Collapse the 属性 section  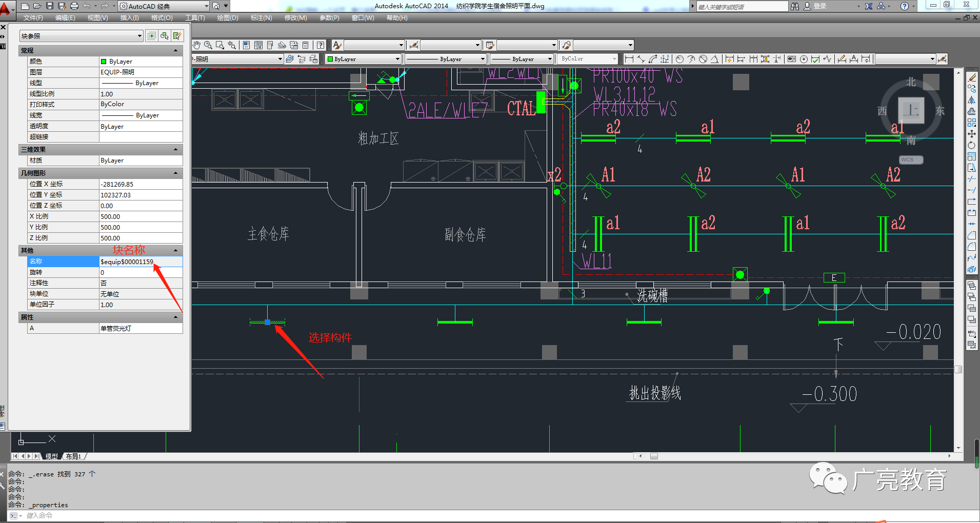pyautogui.click(x=176, y=317)
